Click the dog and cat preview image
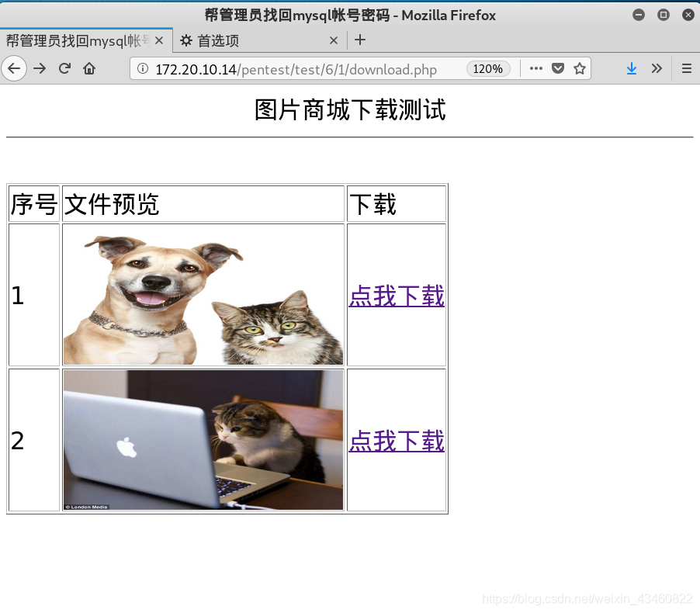Screen dimensions: 700x613 click(203, 295)
